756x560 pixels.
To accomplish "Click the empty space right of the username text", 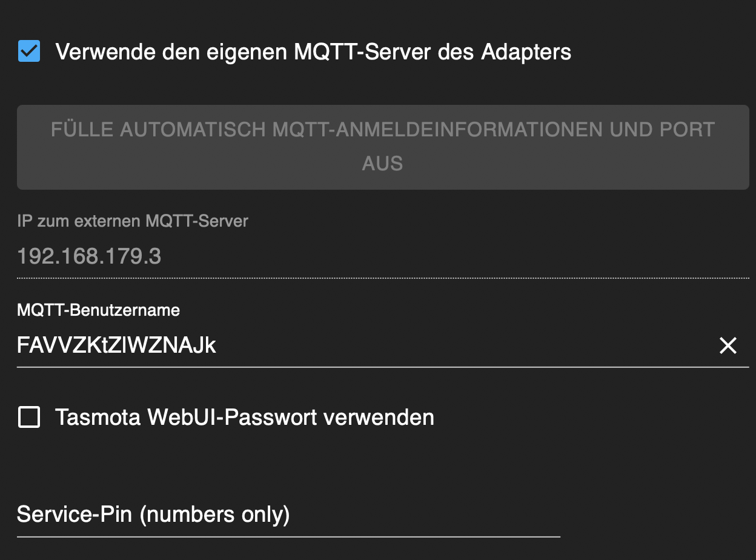I will pyautogui.click(x=460, y=345).
